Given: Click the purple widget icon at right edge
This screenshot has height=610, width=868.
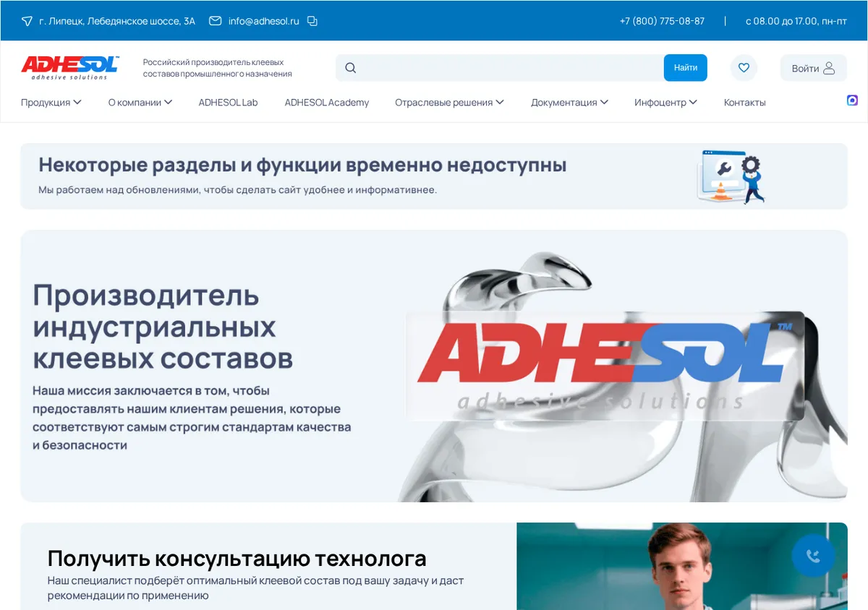Looking at the screenshot, I should coord(852,100).
